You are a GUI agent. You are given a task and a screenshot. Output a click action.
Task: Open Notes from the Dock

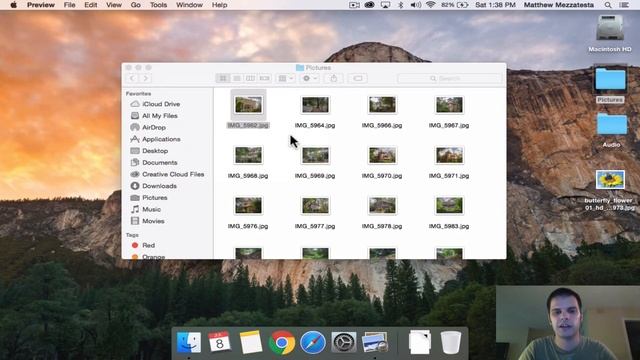click(251, 342)
